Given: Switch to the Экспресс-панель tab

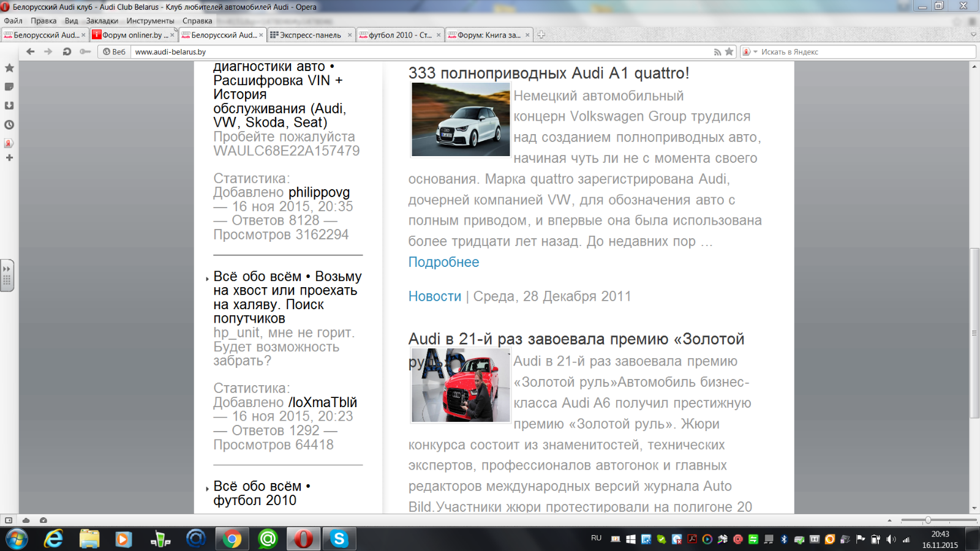Looking at the screenshot, I should tap(310, 35).
